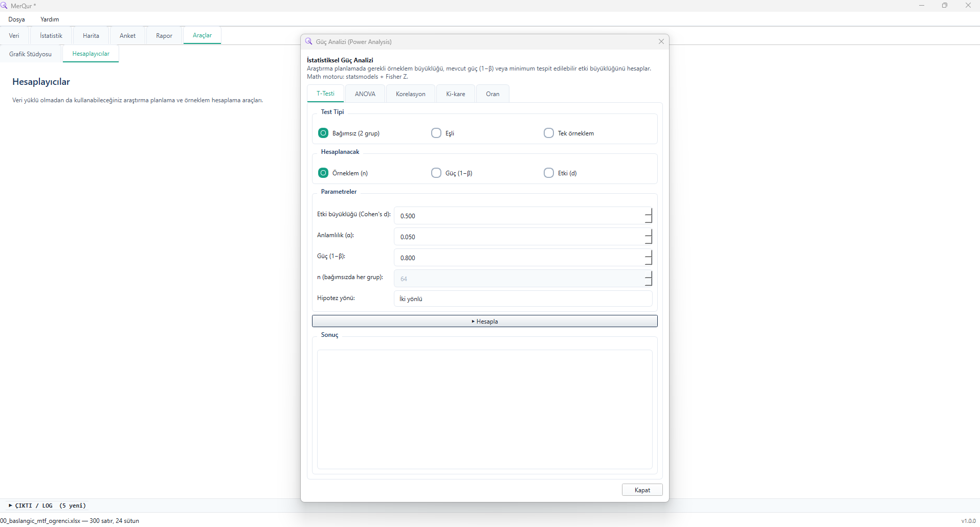Close the Güç Analizi dialog with X
Screen dimensions: 980x527
661,41
